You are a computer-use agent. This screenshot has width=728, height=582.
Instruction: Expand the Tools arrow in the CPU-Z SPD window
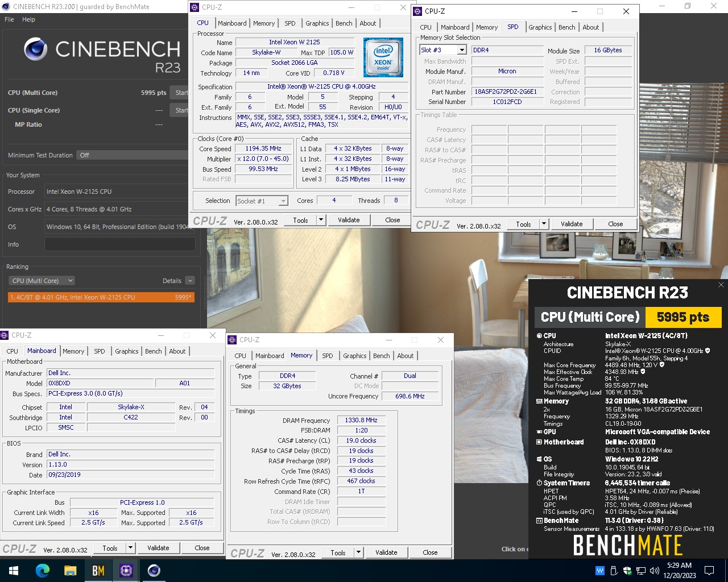(x=544, y=224)
